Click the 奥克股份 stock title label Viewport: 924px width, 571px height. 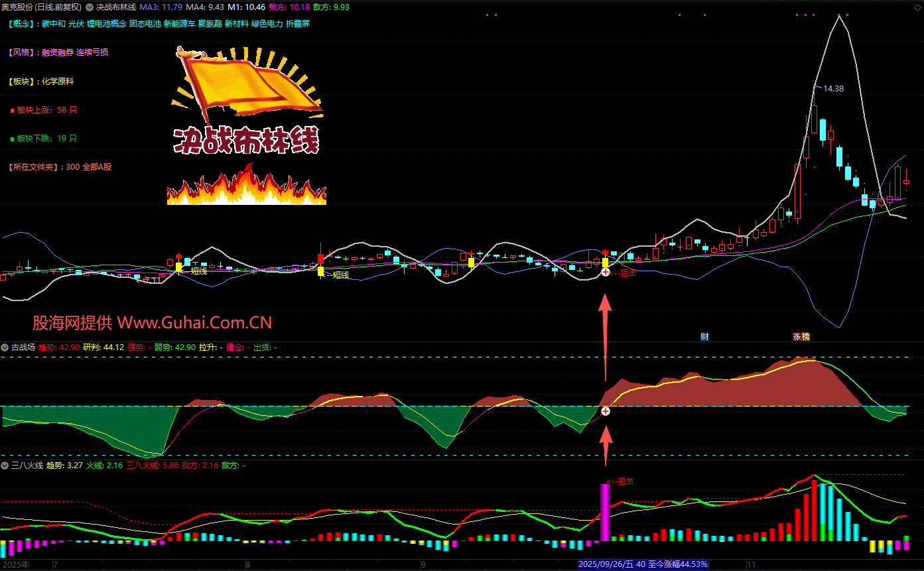tap(41, 7)
